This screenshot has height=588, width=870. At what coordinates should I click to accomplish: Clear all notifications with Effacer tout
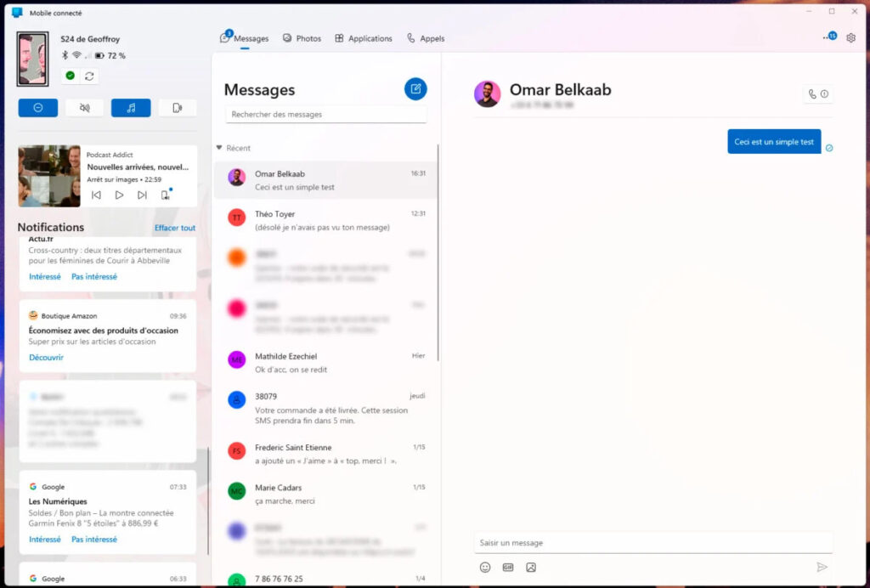click(174, 227)
